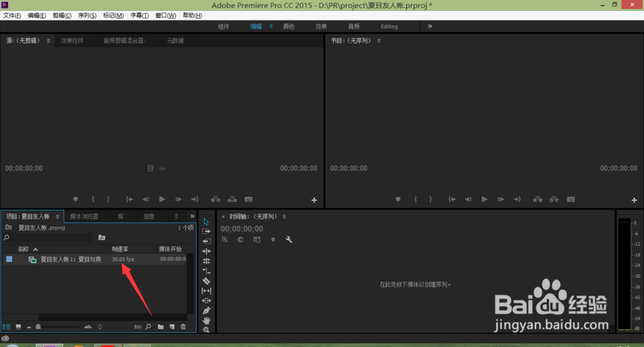Click parent folder icon beside 夏目友人帐.prproj
644x347 pixels.
pyautogui.click(x=8, y=227)
